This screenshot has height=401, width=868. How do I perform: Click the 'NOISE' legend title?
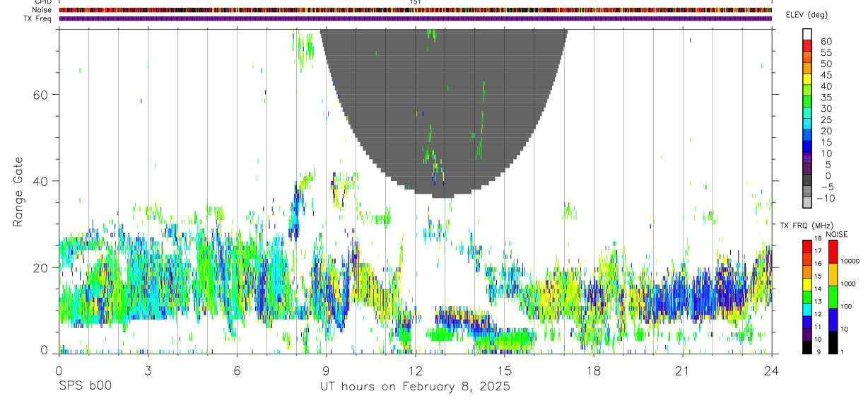(x=837, y=234)
